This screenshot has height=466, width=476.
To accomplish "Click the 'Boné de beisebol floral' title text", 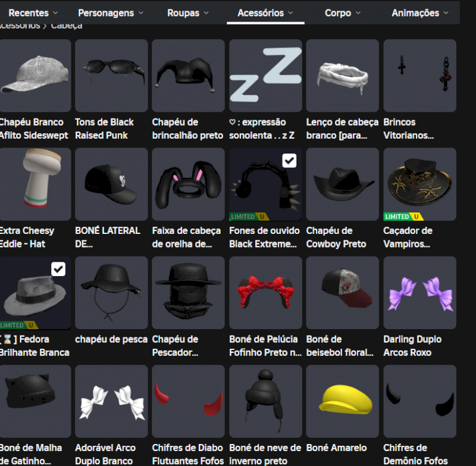I will [340, 346].
